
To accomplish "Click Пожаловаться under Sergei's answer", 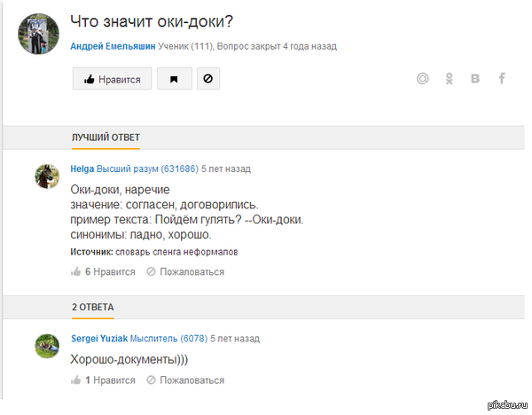I will [x=192, y=380].
